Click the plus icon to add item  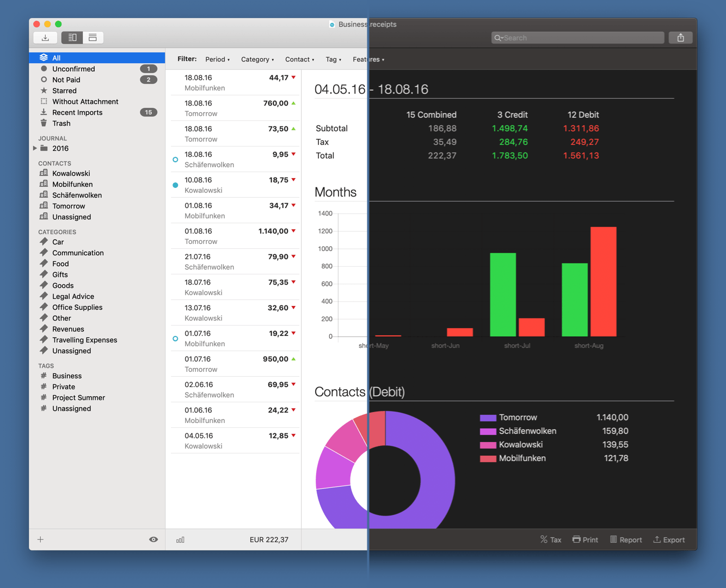tap(40, 540)
